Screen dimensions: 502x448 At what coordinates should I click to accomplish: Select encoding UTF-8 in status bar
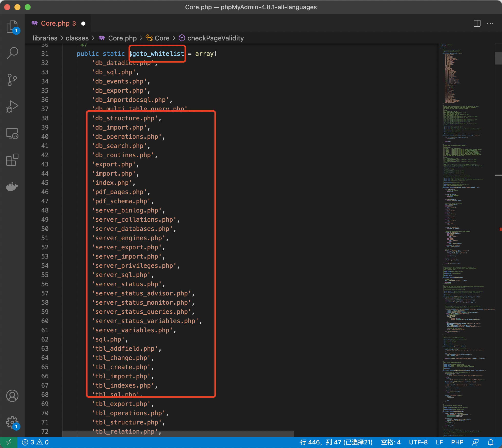(418, 442)
